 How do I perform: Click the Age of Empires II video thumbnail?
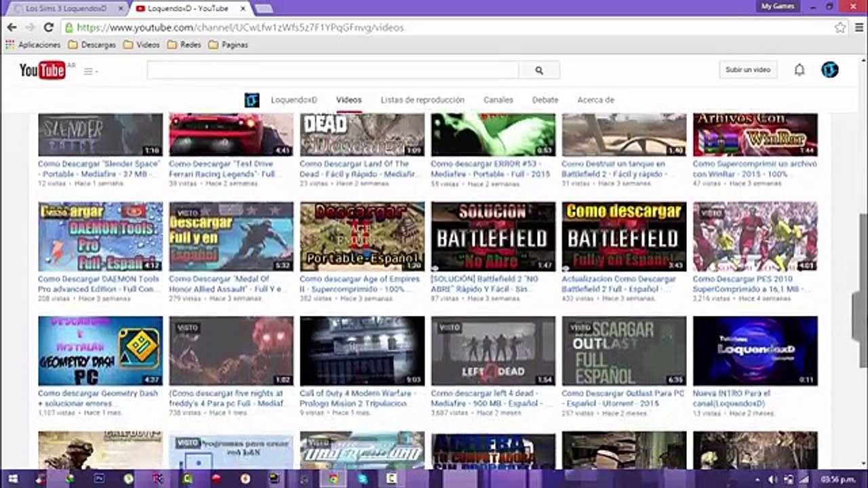[x=362, y=237]
